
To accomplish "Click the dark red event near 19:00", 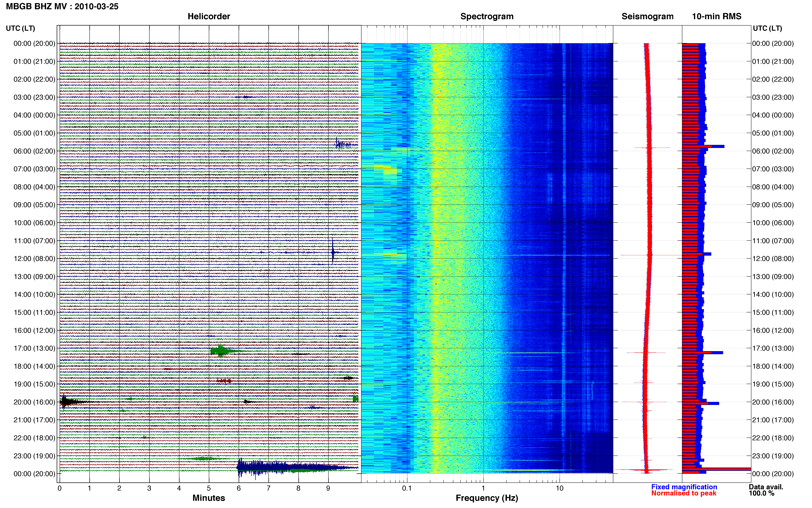I will [x=224, y=381].
